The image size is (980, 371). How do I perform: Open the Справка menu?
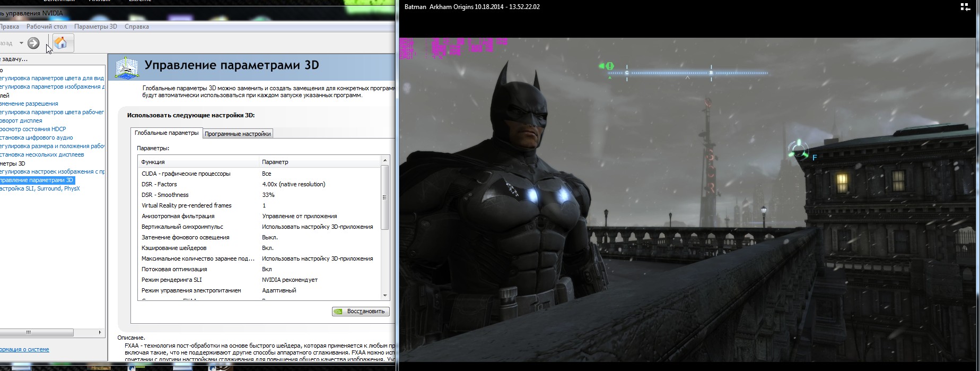point(136,27)
